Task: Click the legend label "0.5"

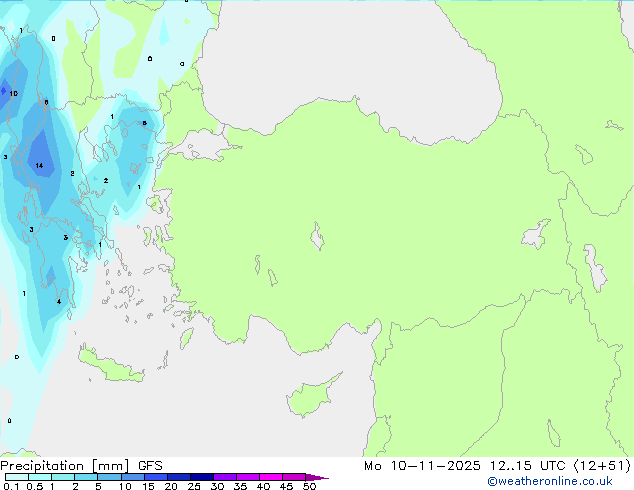Action: click(35, 486)
